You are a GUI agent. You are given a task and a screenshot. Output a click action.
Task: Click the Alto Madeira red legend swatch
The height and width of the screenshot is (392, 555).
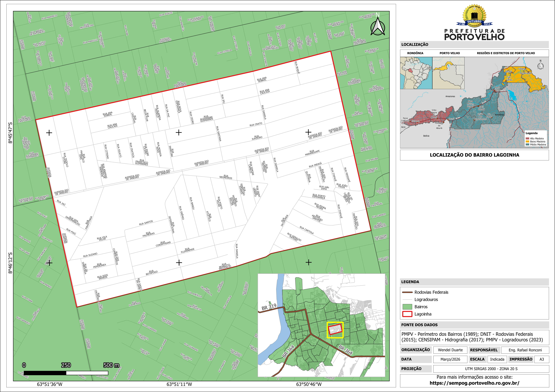pyautogui.click(x=527, y=138)
